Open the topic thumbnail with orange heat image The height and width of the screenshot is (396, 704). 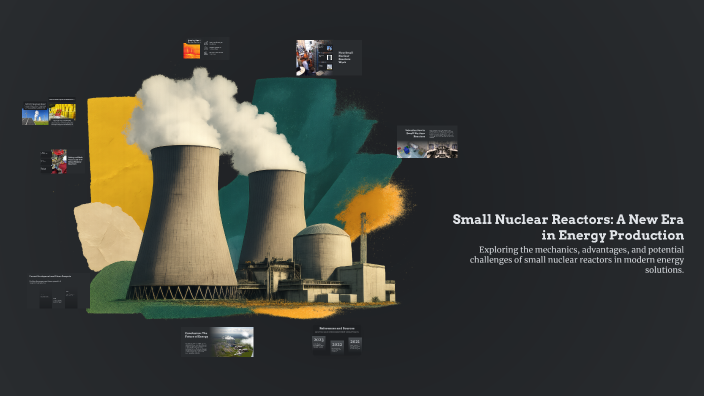[206, 48]
